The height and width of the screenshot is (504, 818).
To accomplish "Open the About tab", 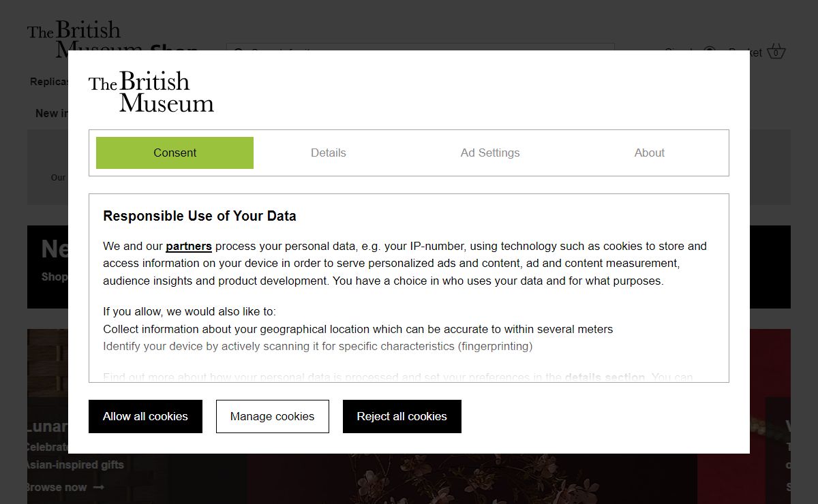I will 649,153.
